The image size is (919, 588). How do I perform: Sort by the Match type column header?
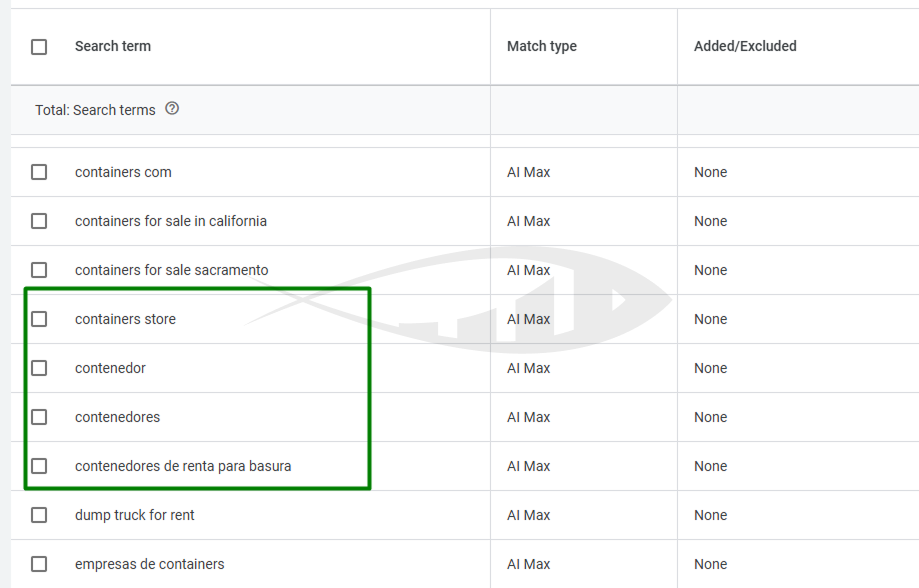(541, 46)
